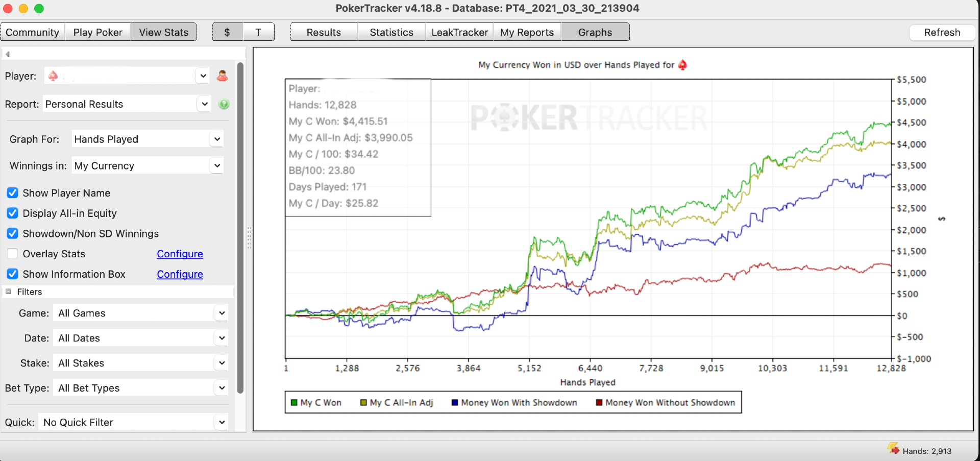Click Configure link for Show Information Box
This screenshot has height=461, width=980.
pos(180,274)
